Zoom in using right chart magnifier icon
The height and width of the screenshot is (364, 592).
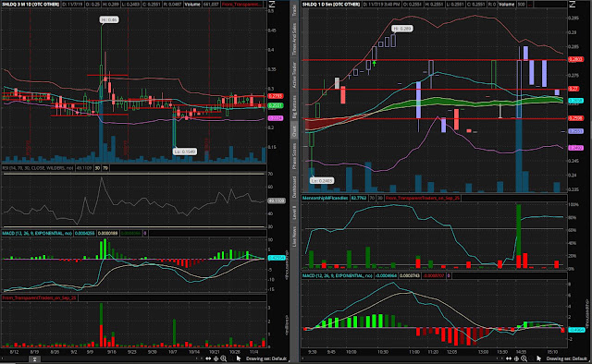[524, 358]
